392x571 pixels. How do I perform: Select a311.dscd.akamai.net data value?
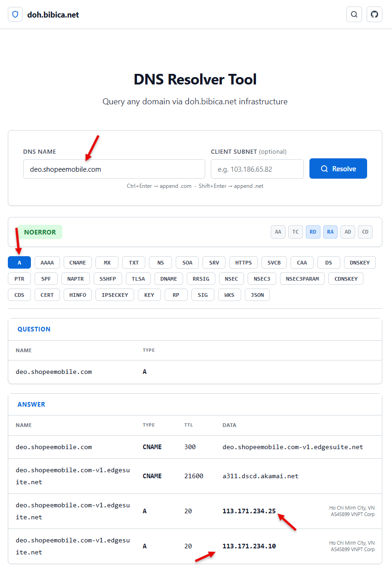pyautogui.click(x=261, y=476)
